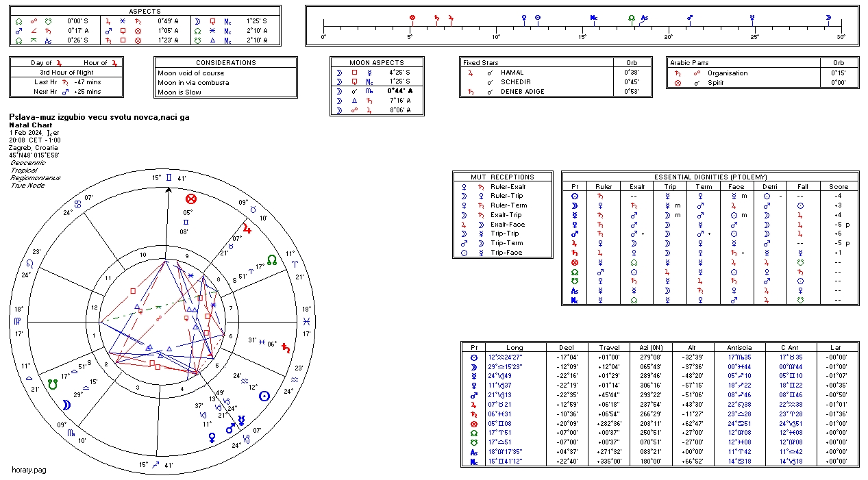Select the Jupiter glyph in the chart wheel

(247, 229)
